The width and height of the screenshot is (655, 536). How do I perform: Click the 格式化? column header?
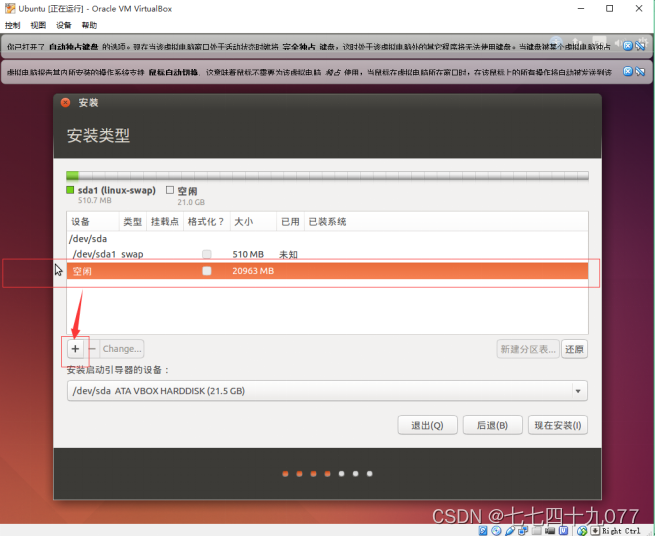point(206,221)
